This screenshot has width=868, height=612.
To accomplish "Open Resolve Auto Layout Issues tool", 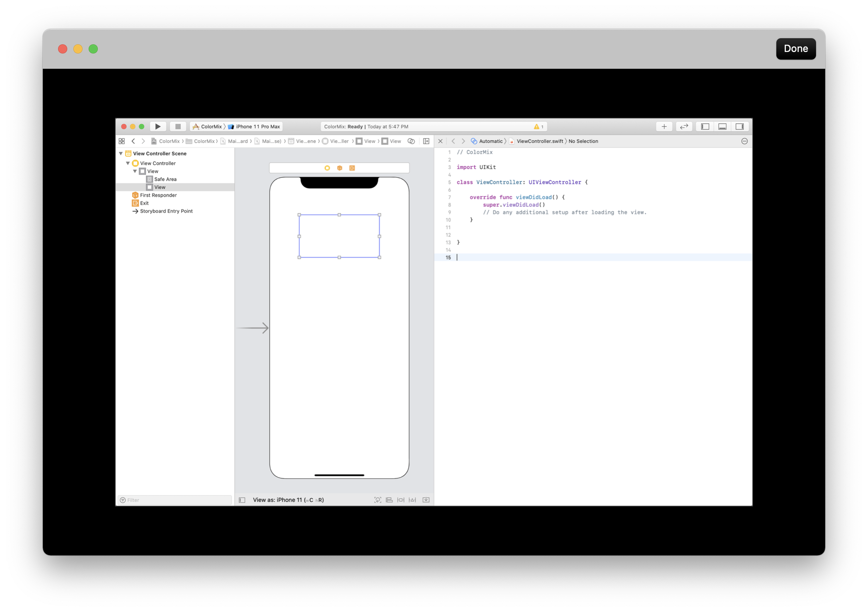I will pos(412,500).
